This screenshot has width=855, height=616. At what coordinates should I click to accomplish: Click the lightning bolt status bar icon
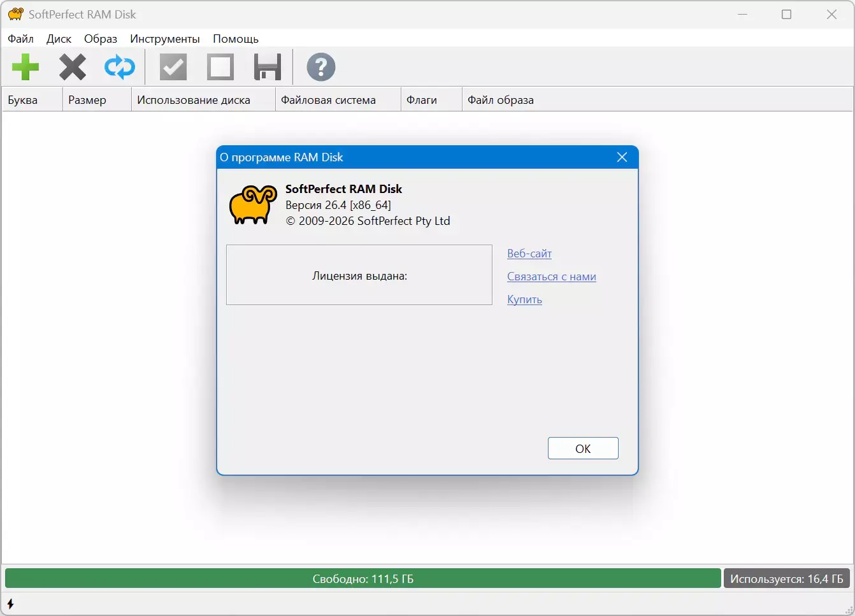click(10, 603)
